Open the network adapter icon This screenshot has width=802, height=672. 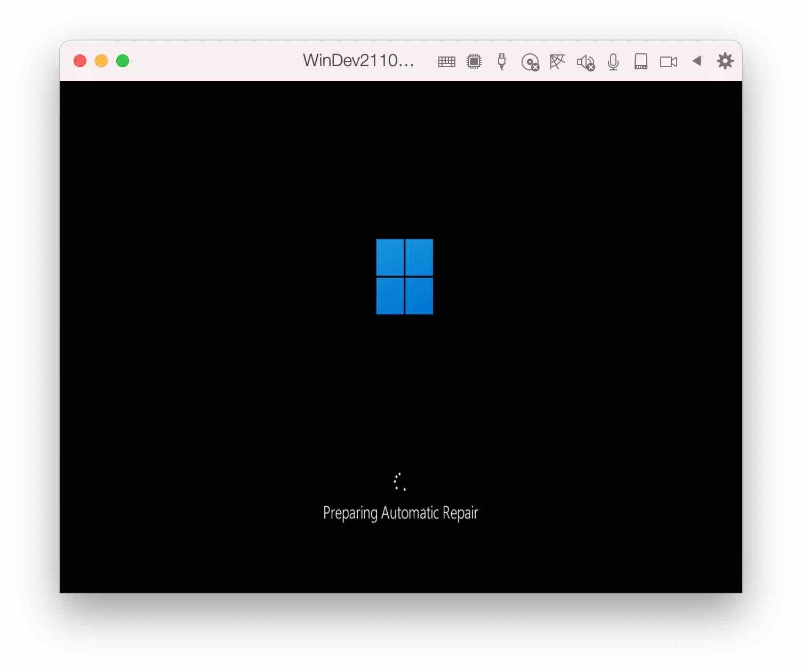click(557, 61)
